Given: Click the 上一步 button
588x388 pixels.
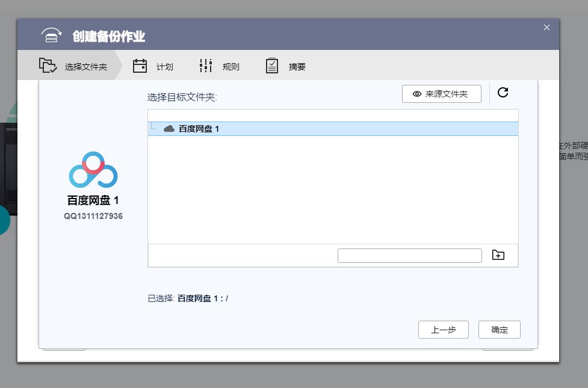Looking at the screenshot, I should [x=444, y=329].
